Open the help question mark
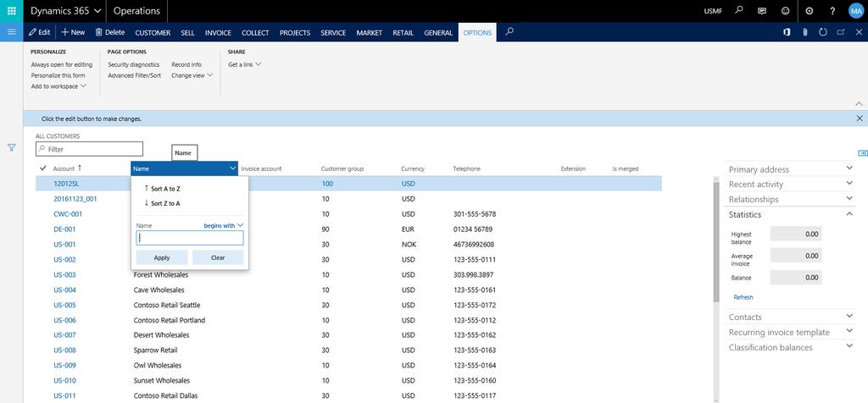Screen dimensions: 868x403 click(x=832, y=11)
